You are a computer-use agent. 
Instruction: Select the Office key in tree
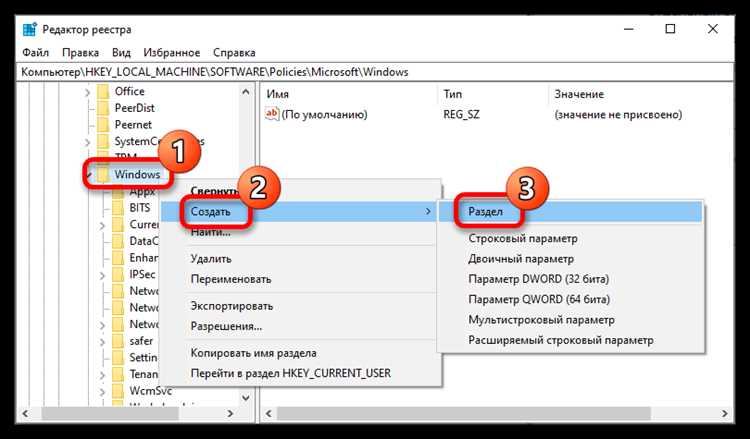129,91
